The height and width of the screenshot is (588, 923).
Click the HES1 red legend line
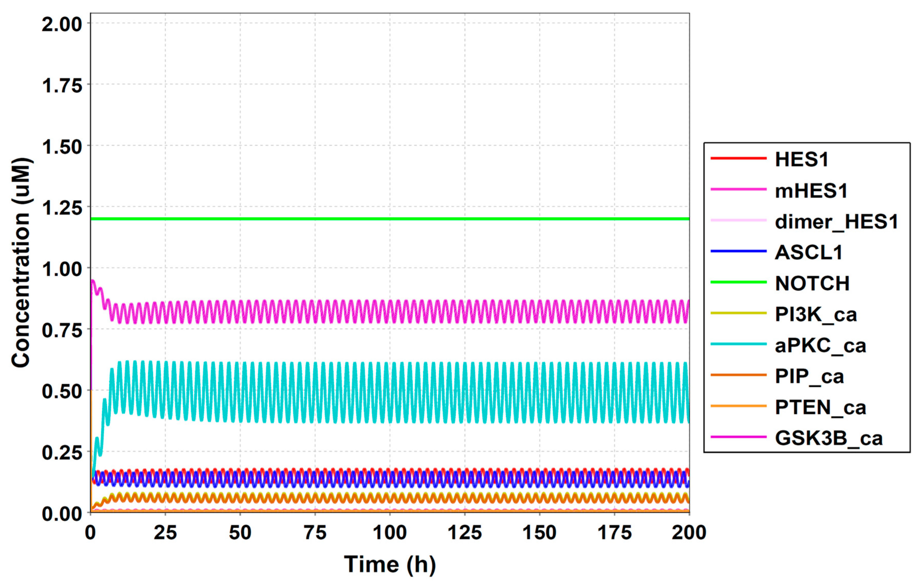click(x=738, y=158)
